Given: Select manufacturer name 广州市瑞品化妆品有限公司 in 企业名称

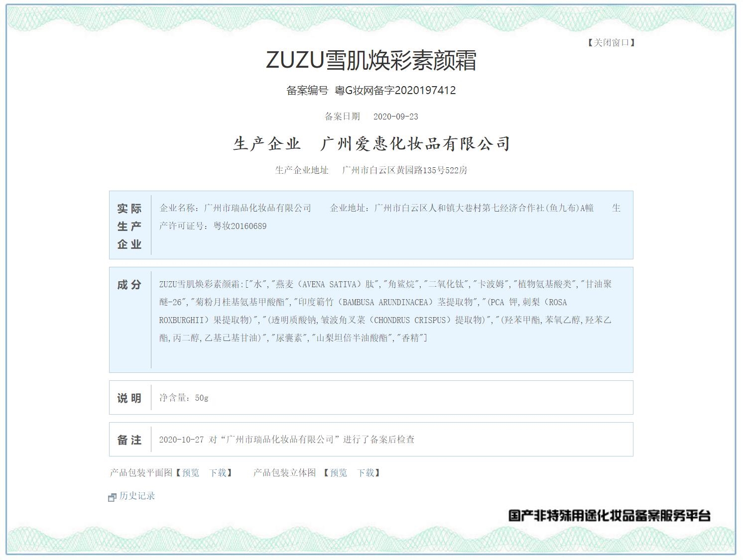Looking at the screenshot, I should [258, 208].
